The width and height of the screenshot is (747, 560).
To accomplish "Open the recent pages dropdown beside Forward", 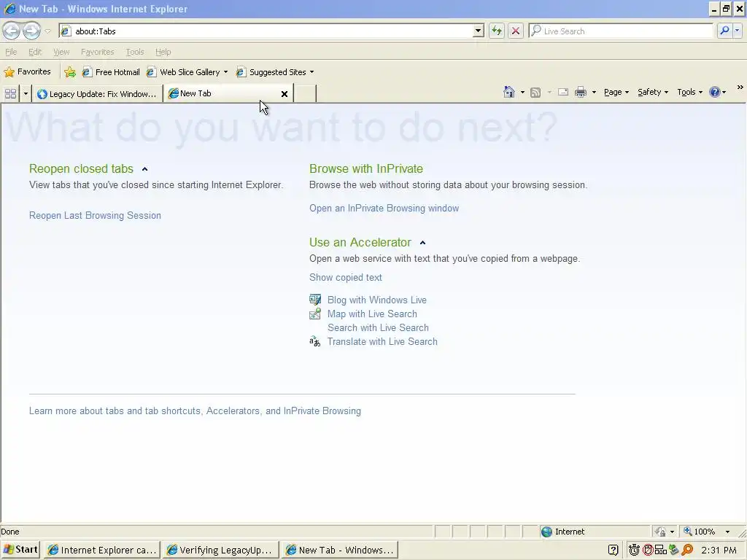I will tap(47, 31).
